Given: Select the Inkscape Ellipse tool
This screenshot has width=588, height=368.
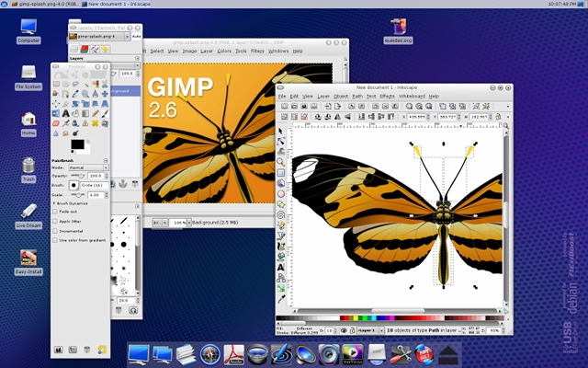Looking at the screenshot, I should coord(280,194).
